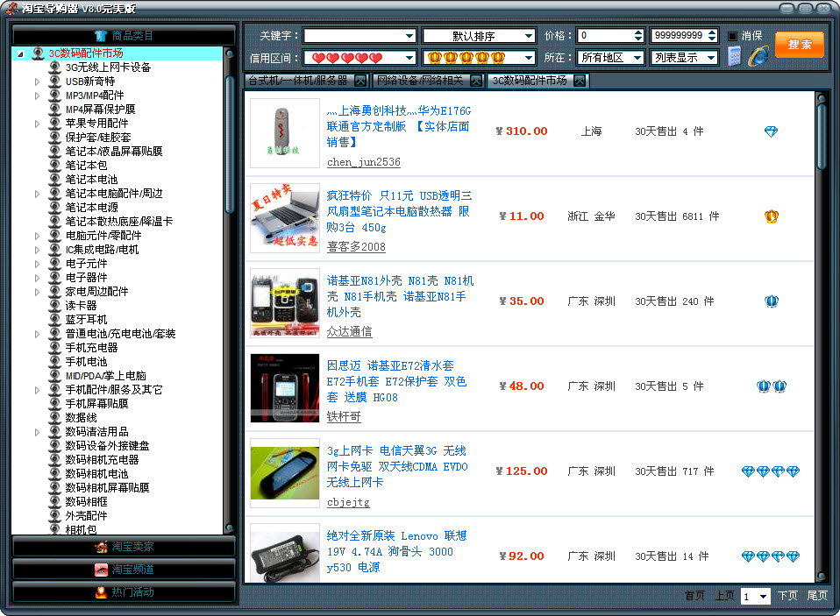Close the 台式机/一体机/服务器 tab
Viewport: 840px width, 616px height.
pos(360,81)
